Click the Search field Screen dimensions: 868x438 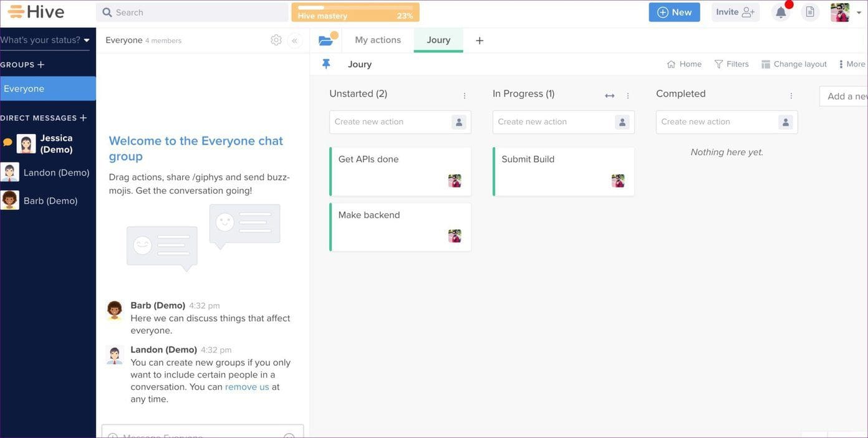[192, 12]
